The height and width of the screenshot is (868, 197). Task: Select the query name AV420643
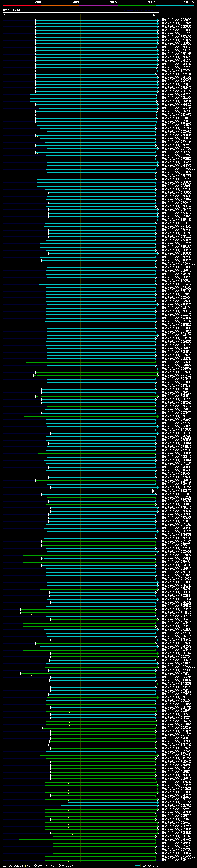click(11, 10)
